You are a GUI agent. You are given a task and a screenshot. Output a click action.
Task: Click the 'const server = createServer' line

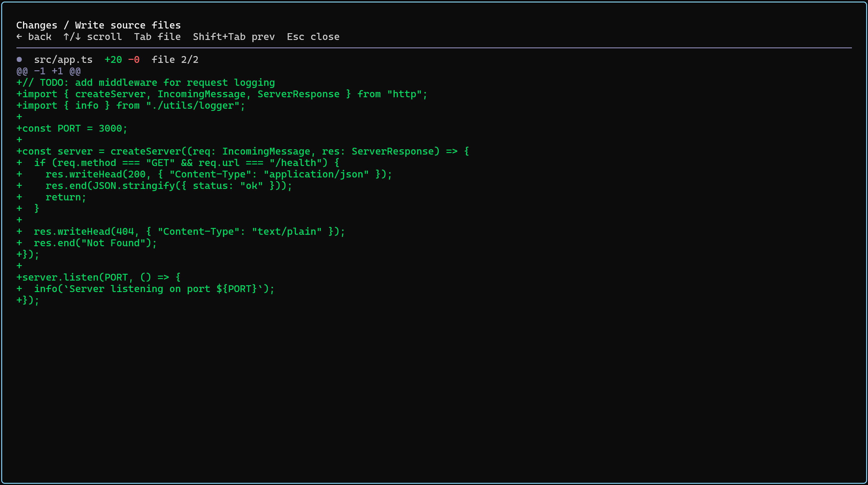243,151
